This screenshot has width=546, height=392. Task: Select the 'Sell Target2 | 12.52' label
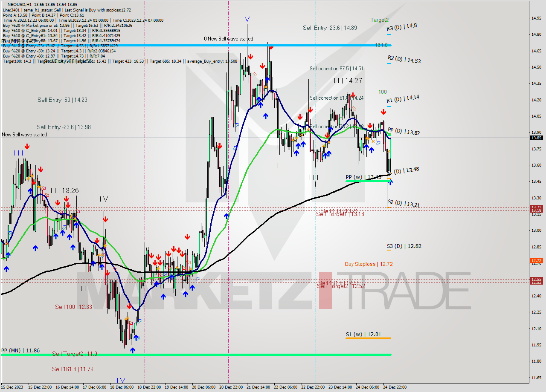(341, 286)
